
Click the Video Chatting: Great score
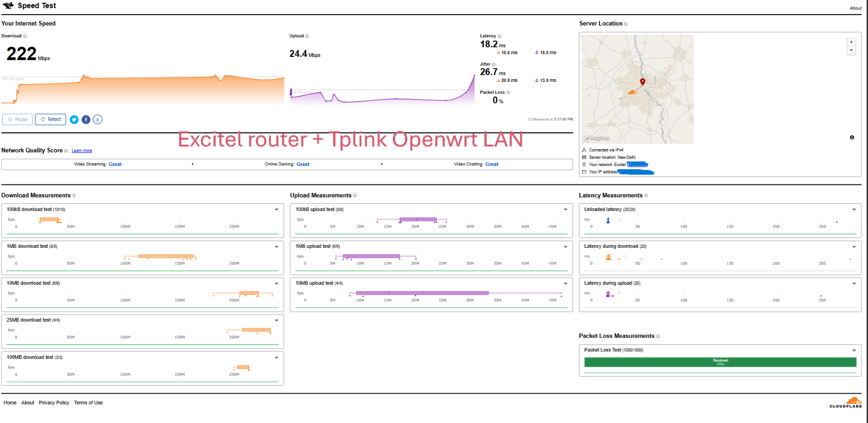coord(476,164)
